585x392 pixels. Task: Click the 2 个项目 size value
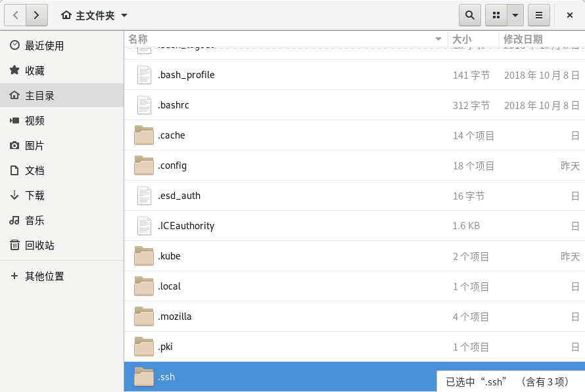(471, 256)
